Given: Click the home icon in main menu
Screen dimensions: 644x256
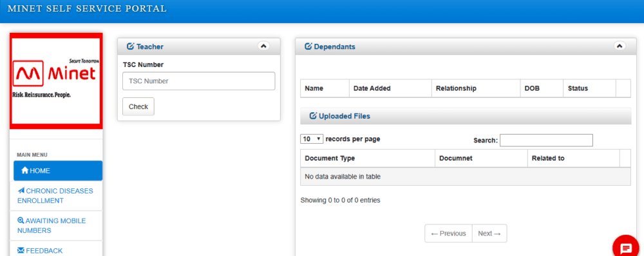Looking at the screenshot, I should 24,170.
